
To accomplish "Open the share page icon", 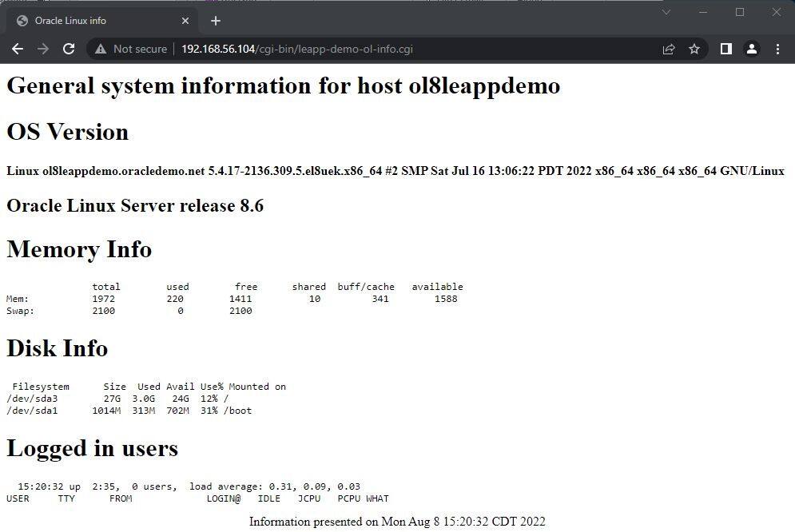I will coord(669,48).
